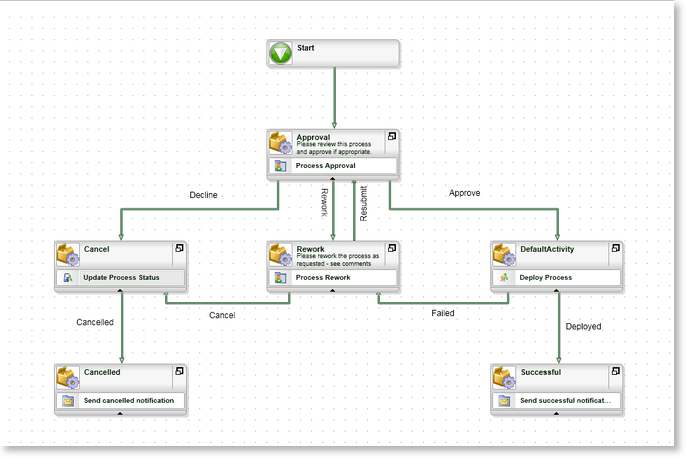The image size is (686, 458).
Task: Select the Decline line label
Action: (203, 195)
